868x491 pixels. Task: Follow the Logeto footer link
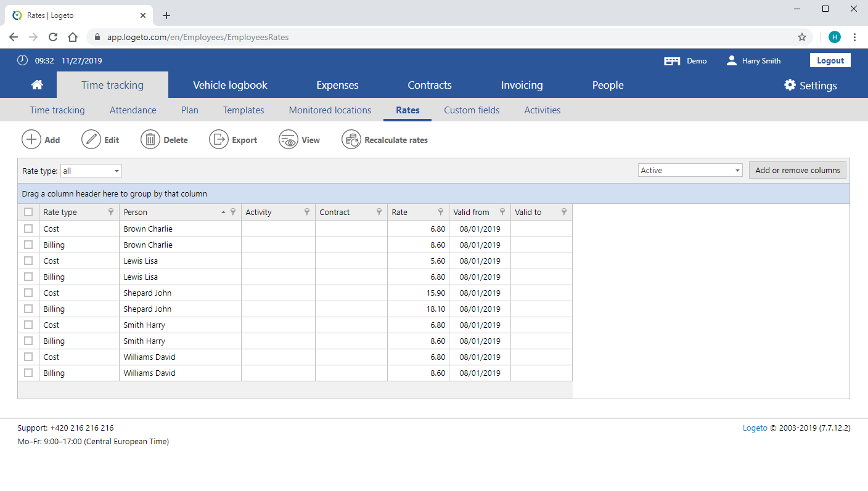[x=755, y=428]
